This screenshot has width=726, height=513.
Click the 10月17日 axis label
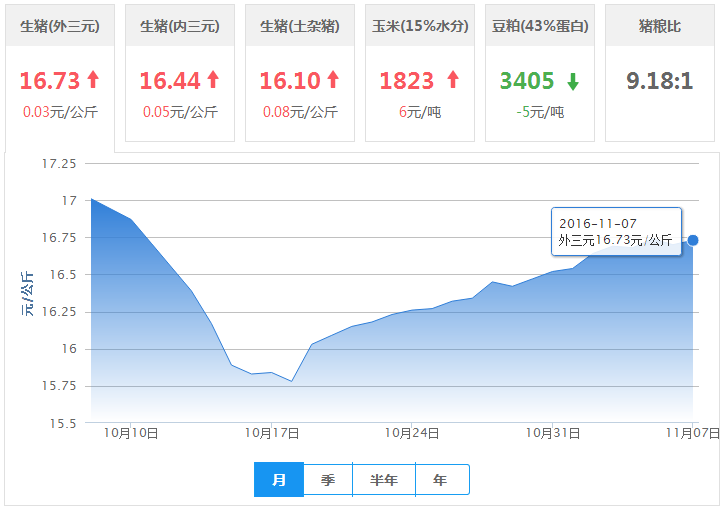click(x=272, y=433)
